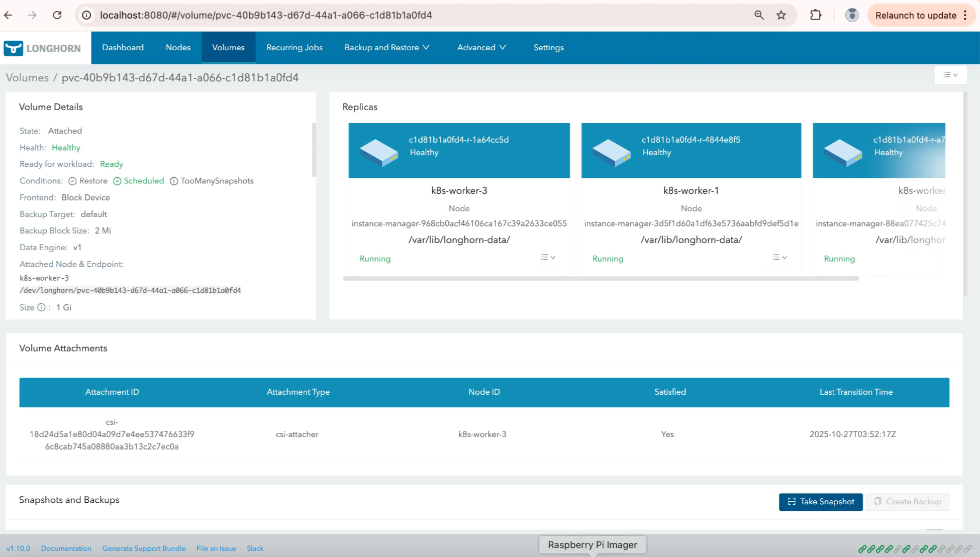Open actions menu for the k8s-worker-3 replica

[x=548, y=257]
